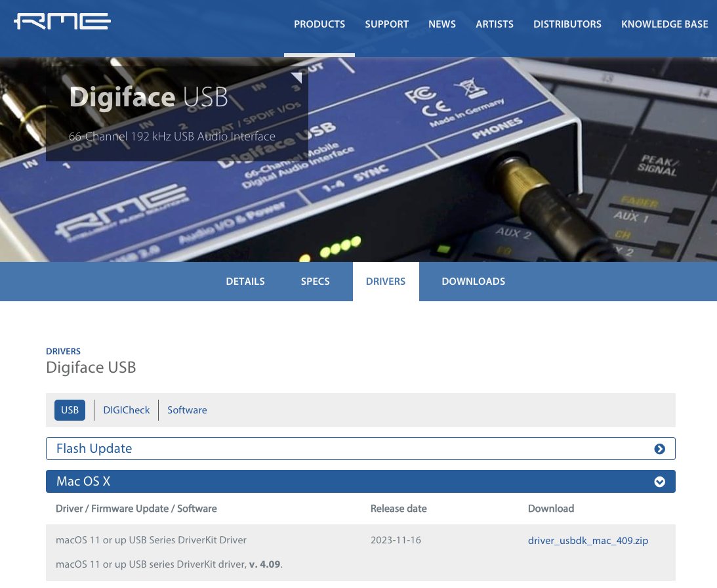This screenshot has height=588, width=717.
Task: Click the 66-Channel 192 kHz subtitle text
Action: 172,136
